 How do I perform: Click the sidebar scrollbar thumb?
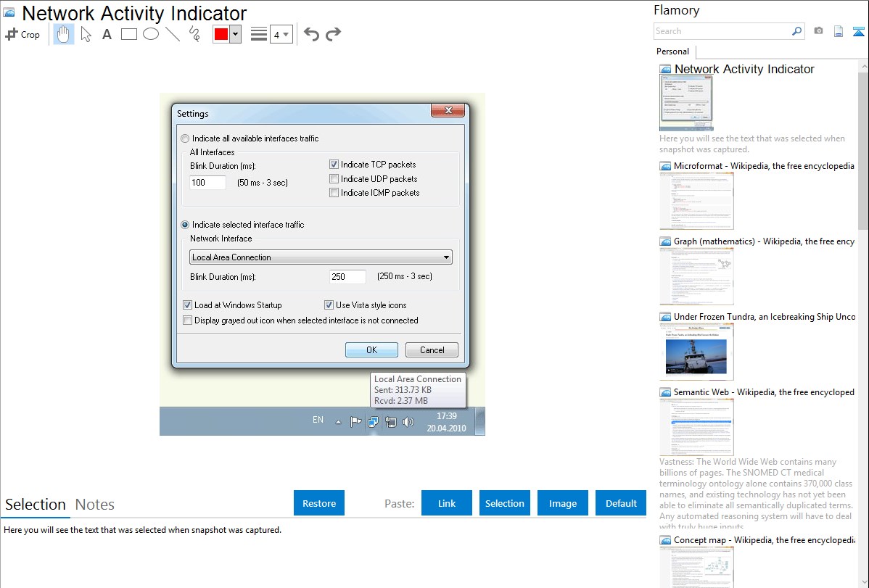click(863, 149)
